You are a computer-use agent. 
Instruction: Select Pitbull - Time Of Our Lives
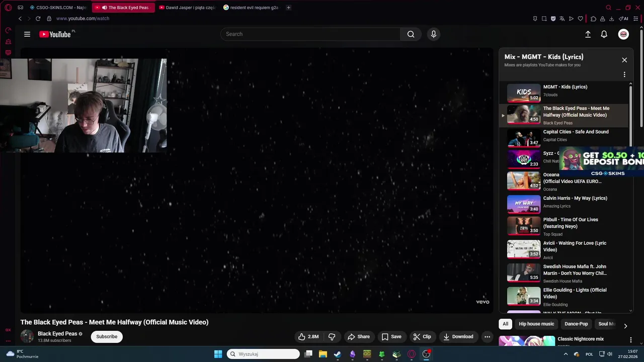[565, 226]
